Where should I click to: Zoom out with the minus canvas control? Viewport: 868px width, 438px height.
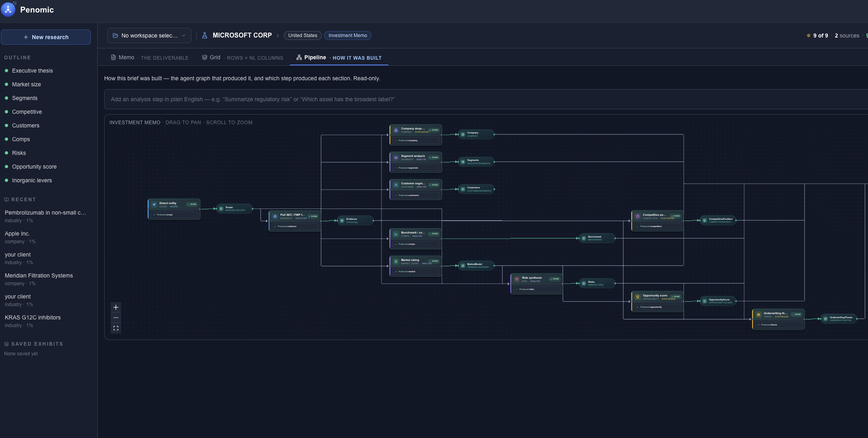(x=116, y=318)
